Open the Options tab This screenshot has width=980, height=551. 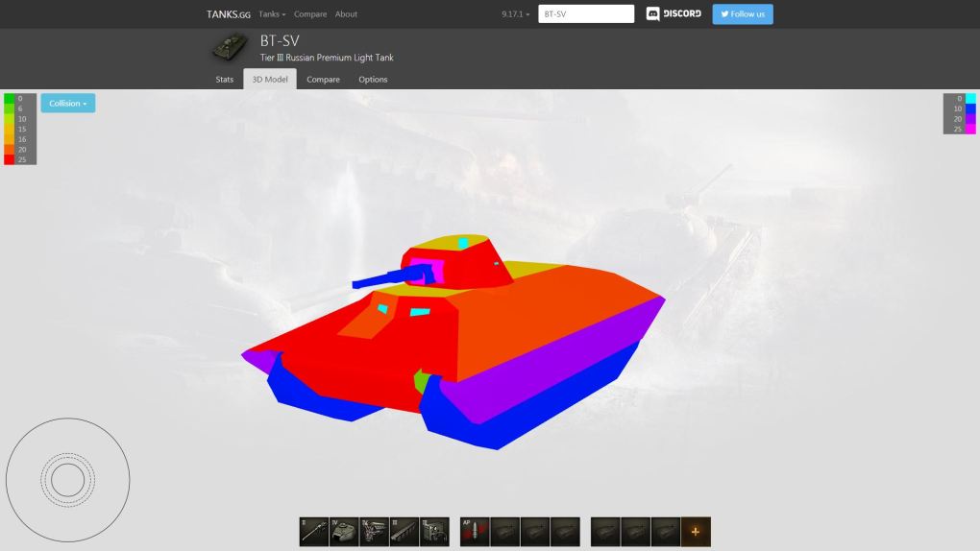click(x=373, y=80)
